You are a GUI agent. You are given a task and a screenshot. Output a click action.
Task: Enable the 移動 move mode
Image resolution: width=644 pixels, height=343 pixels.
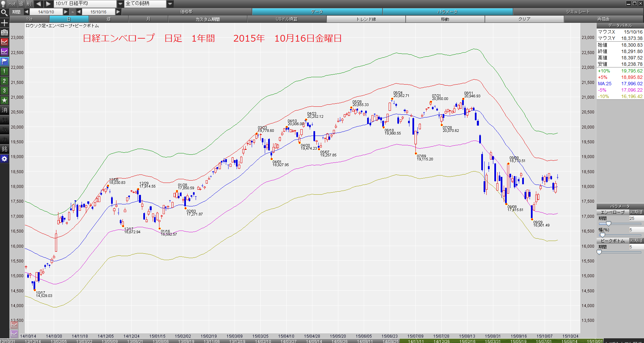(445, 19)
